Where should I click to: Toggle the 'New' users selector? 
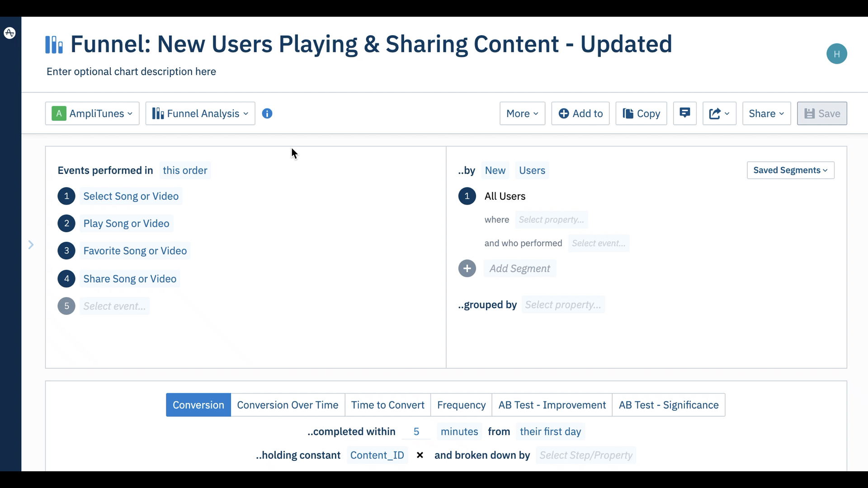pyautogui.click(x=495, y=170)
